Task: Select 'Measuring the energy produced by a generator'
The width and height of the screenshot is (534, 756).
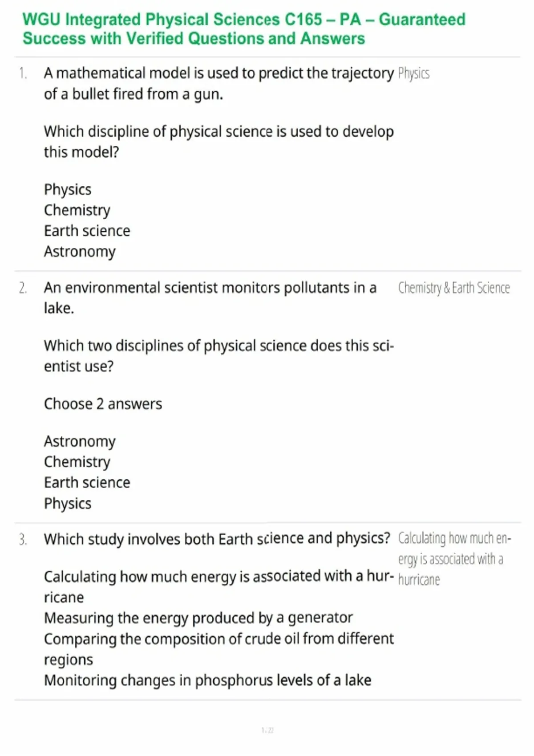Action: (198, 618)
